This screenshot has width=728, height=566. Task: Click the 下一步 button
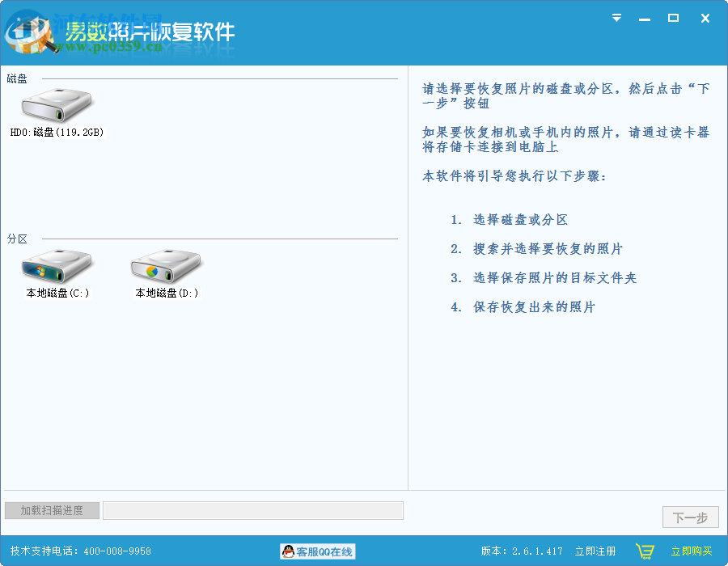point(689,517)
